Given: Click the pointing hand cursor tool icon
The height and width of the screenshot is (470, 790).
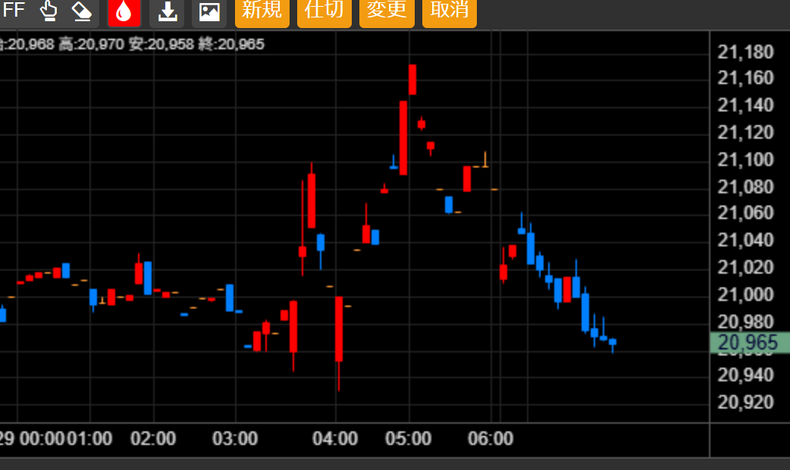Looking at the screenshot, I should 48,10.
